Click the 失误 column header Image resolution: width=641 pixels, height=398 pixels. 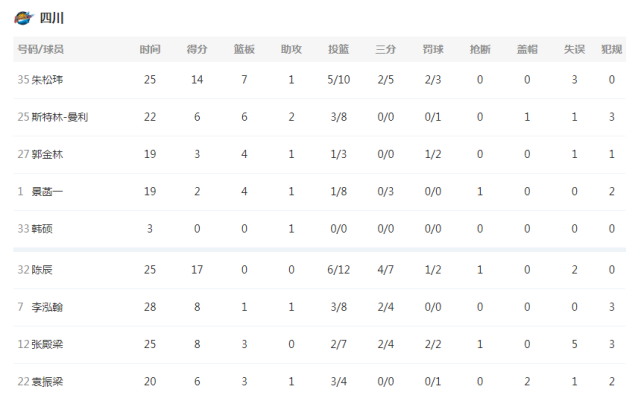(x=574, y=49)
